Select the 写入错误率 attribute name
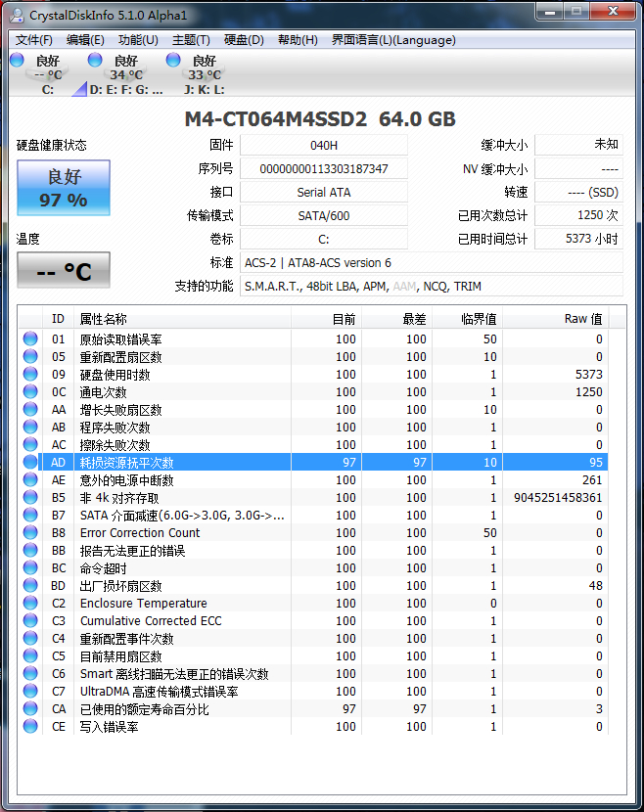This screenshot has height=812, width=644. pos(109,727)
